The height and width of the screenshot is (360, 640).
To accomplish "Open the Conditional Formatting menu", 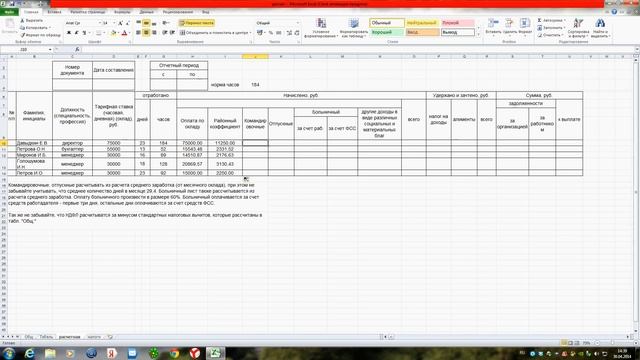I will (321, 28).
